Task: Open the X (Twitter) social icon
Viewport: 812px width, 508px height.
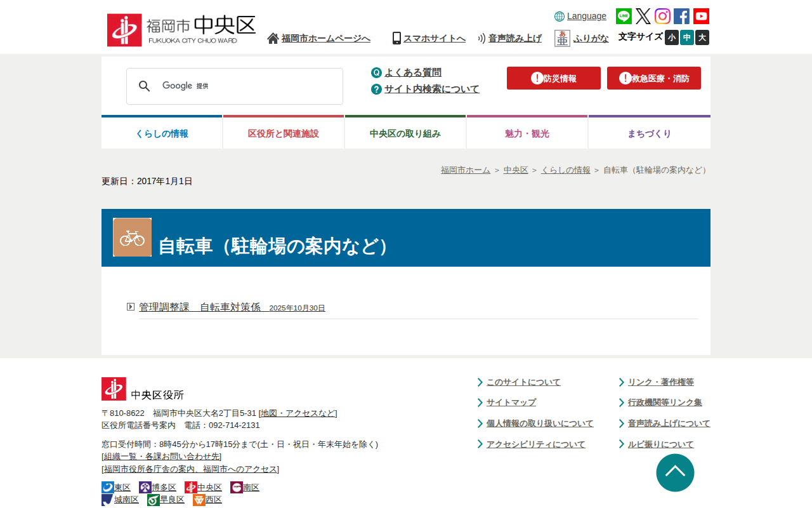Action: [x=643, y=17]
